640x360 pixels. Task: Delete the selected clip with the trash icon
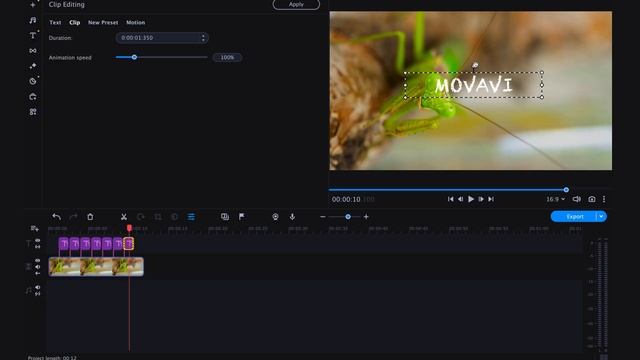pos(90,217)
